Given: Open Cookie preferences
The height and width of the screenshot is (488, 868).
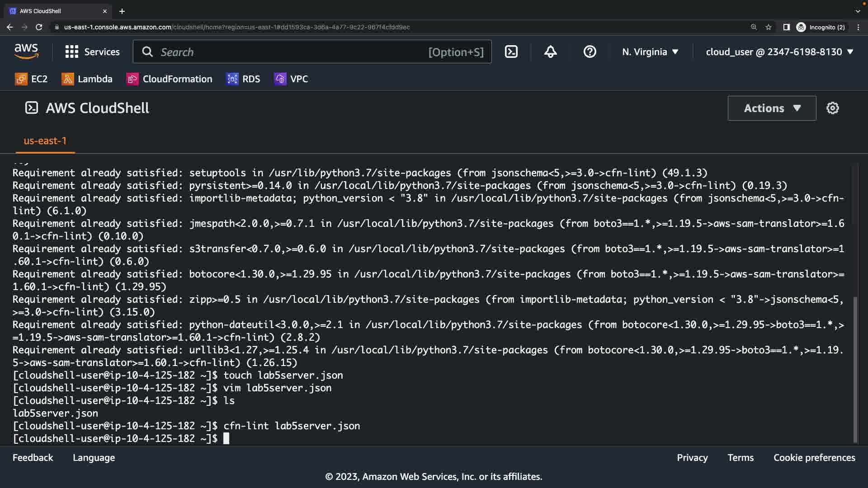Looking at the screenshot, I should coord(814,458).
